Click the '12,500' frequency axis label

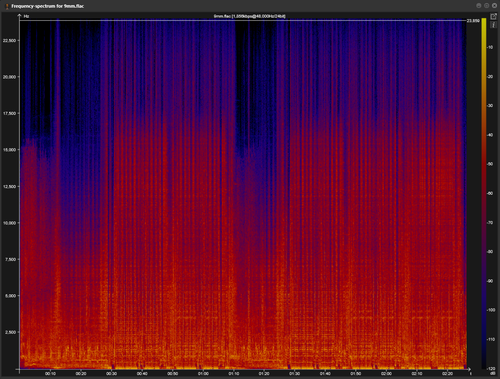pyautogui.click(x=9, y=186)
